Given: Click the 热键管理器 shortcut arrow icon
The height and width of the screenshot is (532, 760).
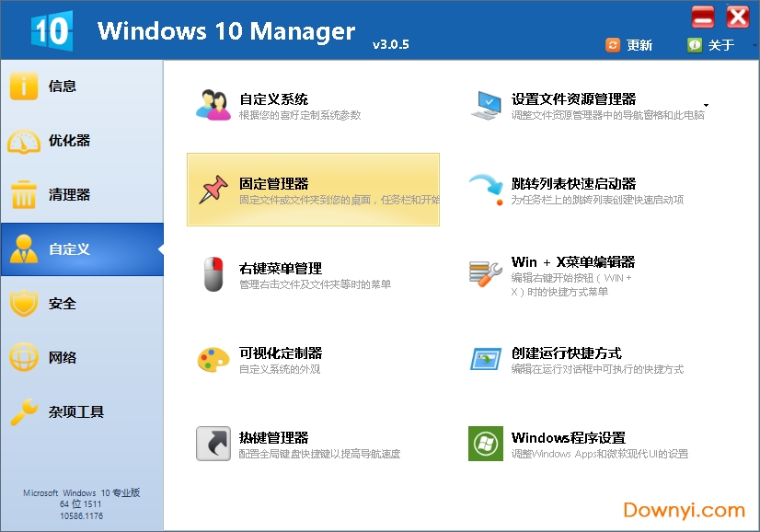Looking at the screenshot, I should coord(213,444).
